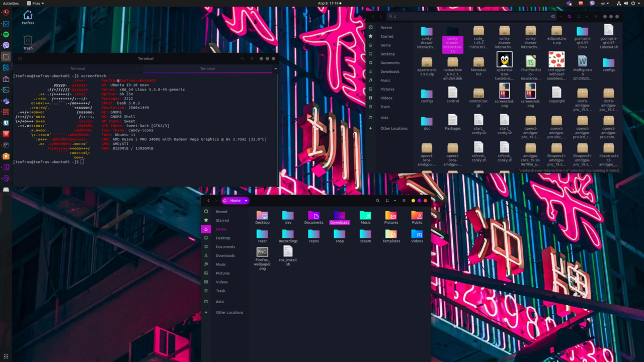Open tsofras home desktop icon
644x362 pixels.
[x=28, y=18]
